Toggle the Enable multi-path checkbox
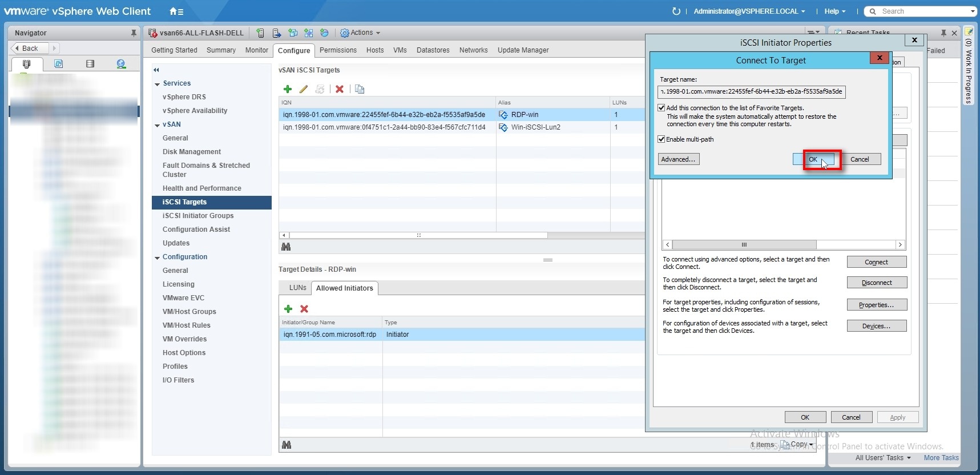The width and height of the screenshot is (980, 475). coord(662,139)
